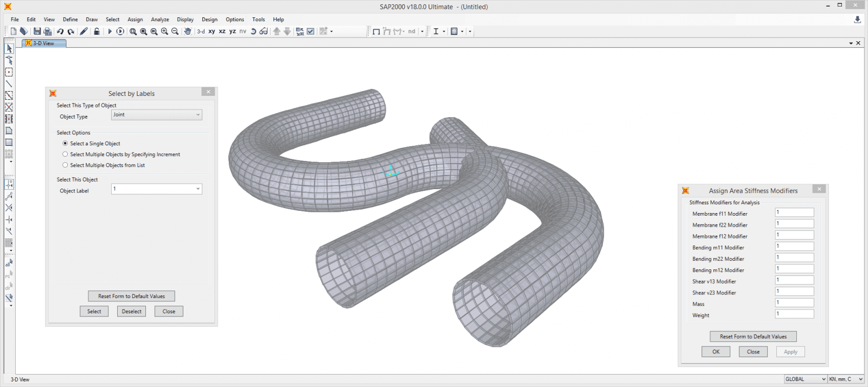Select the 3-D View tab
This screenshot has height=387, width=868.
click(x=44, y=43)
